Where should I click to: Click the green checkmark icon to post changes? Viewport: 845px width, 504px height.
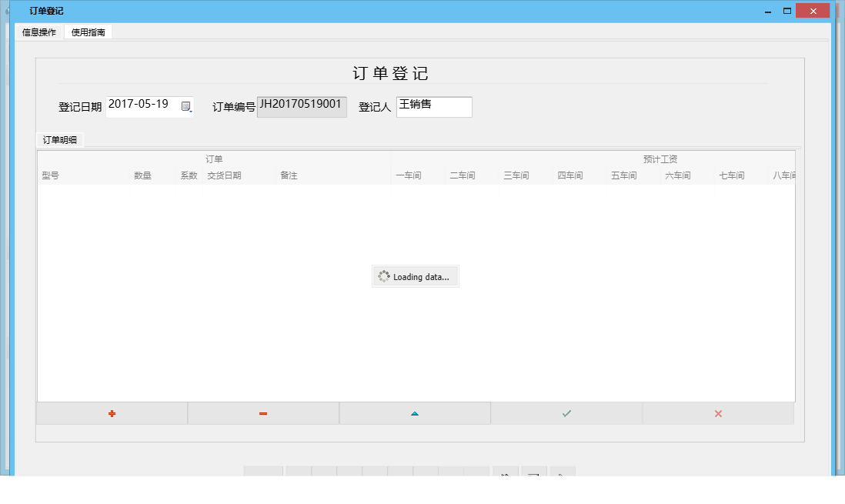tap(566, 413)
